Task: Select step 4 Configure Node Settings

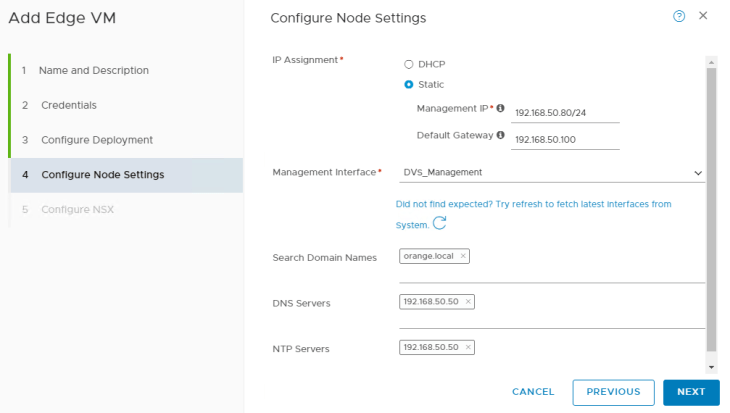Action: click(x=102, y=175)
